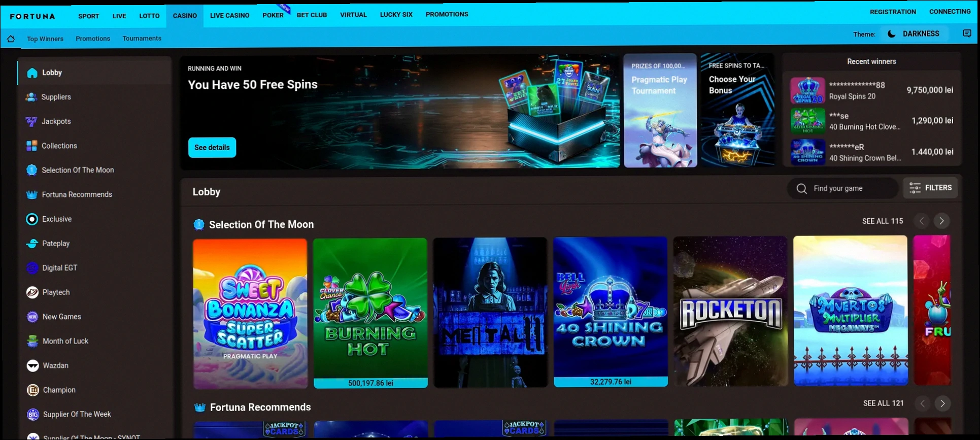
Task: Open Lucky Six
Action: coord(396,15)
